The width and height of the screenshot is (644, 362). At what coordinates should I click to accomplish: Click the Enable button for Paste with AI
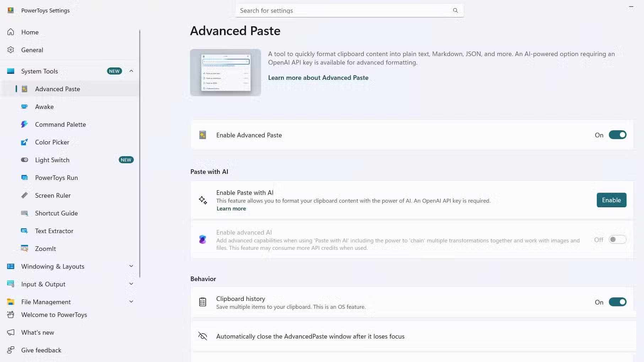[x=611, y=200]
